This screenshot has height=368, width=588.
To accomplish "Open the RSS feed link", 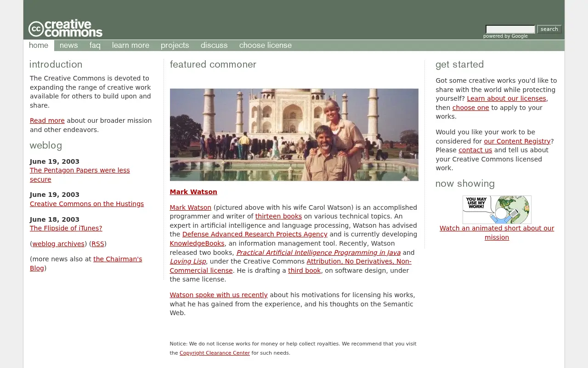I will tap(98, 244).
